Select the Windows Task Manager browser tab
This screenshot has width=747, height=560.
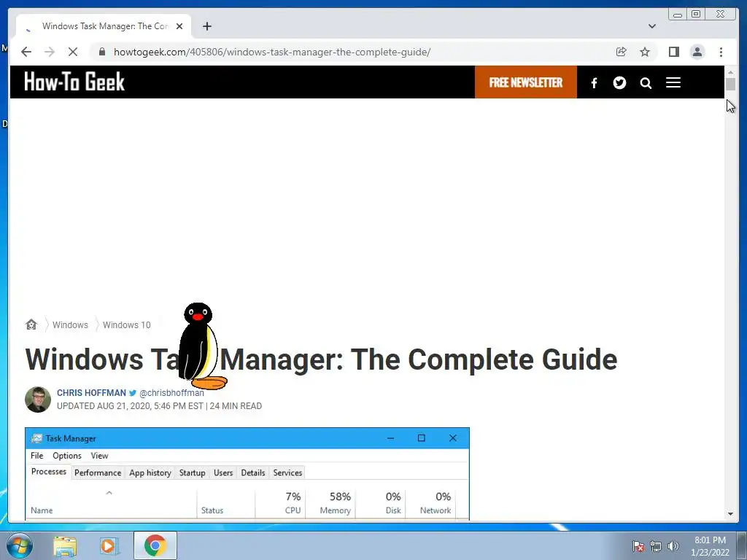(x=104, y=26)
